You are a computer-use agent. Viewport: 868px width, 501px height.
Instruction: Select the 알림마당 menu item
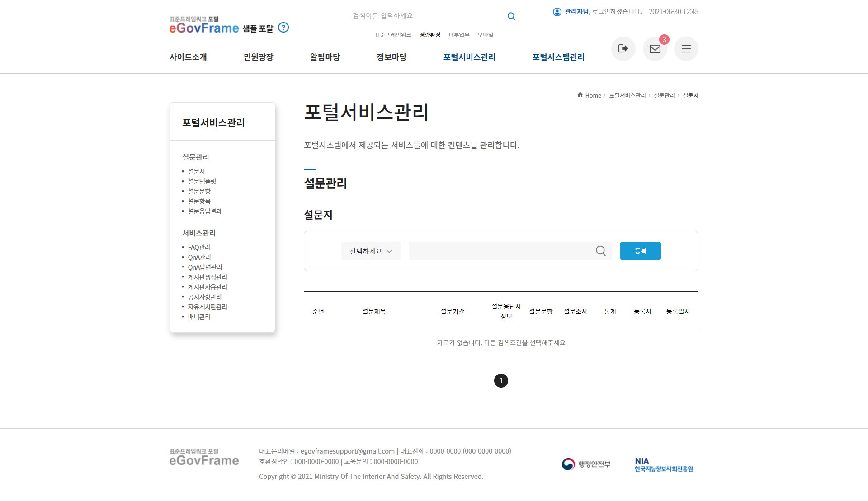pos(325,57)
